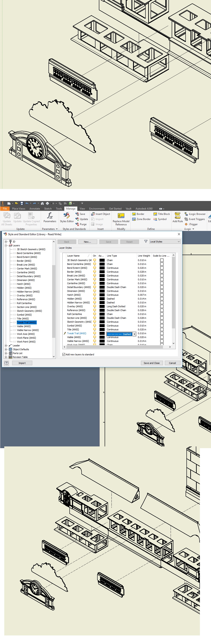Toggle On lightbulb for Centerline (ANSI) layer
Viewport: 211px width, 644px height.
(x=95, y=283)
